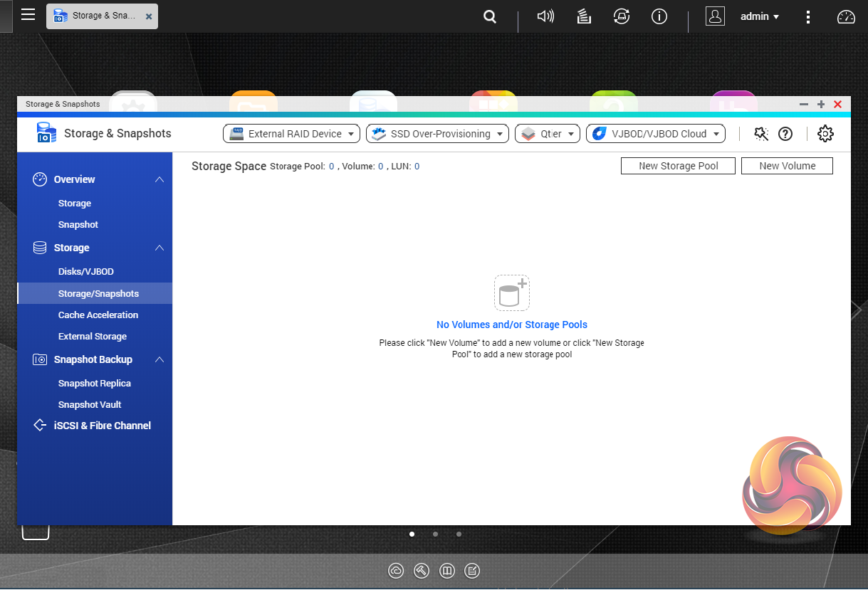Open Snapshot Replica page
The image size is (868, 590).
[x=95, y=384]
